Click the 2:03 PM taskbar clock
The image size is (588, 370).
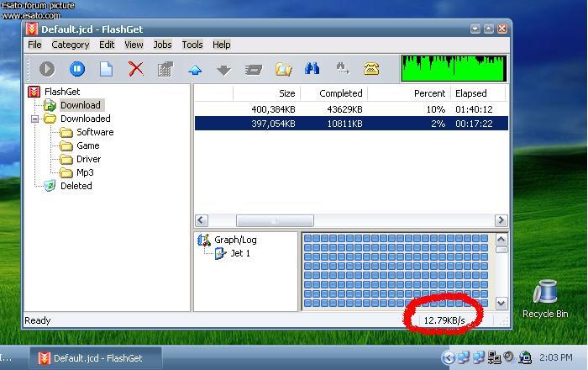click(556, 357)
